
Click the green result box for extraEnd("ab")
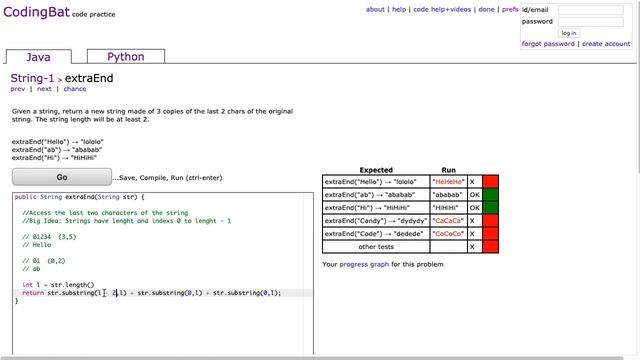point(490,195)
